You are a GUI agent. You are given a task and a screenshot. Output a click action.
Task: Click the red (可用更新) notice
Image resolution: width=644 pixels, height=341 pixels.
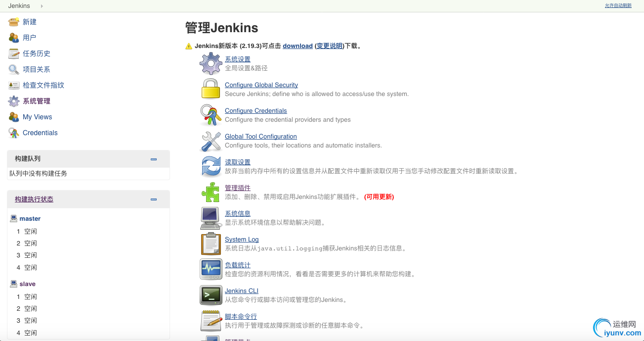(379, 197)
